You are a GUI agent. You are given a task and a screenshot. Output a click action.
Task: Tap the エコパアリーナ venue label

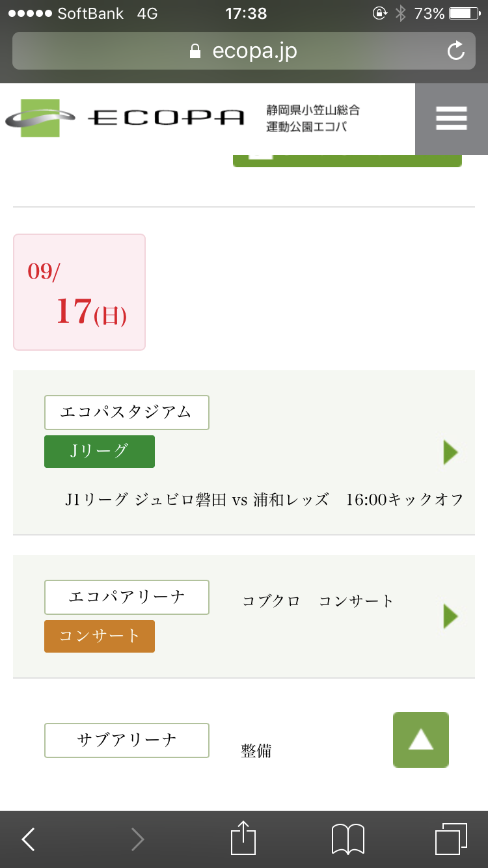click(x=126, y=597)
